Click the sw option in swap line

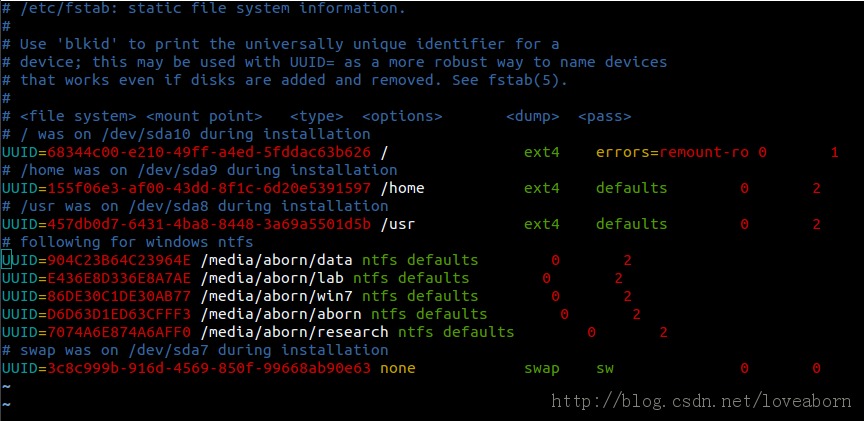pos(604,368)
